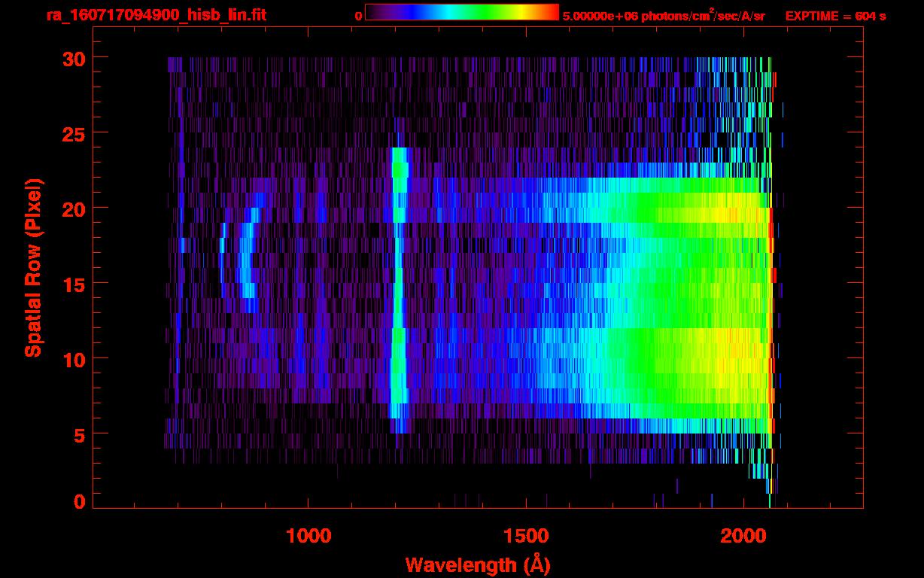Click the x-axis tick label 1500
Viewport: 924px width, 578px height.
526,536
